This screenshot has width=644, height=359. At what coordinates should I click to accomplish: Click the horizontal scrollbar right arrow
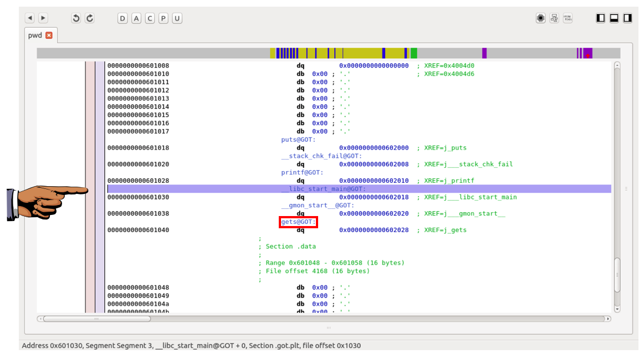609,319
